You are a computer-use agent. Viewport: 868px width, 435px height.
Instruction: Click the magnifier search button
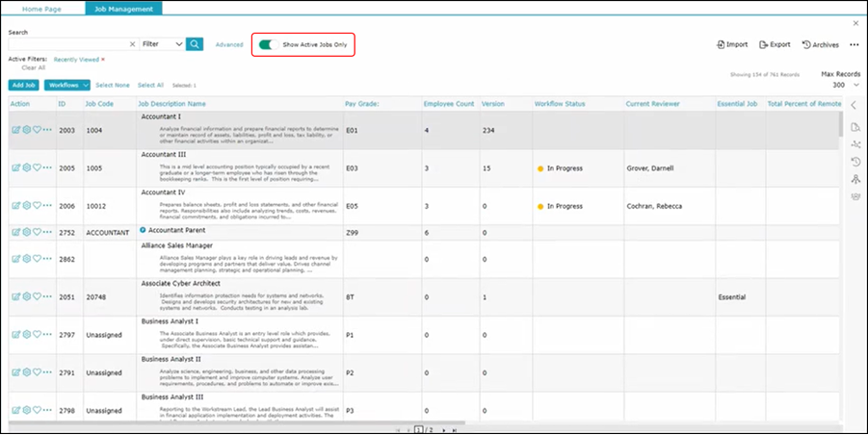195,44
